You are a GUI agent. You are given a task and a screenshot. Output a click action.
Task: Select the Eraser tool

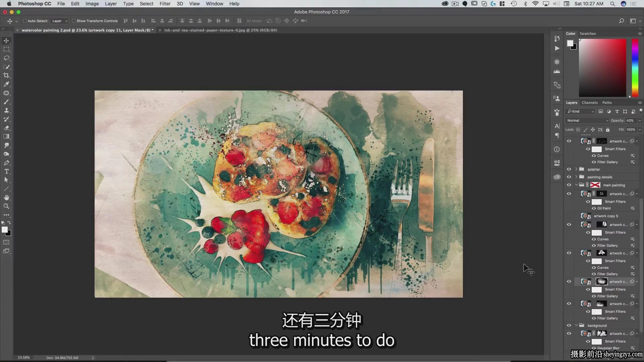[6, 128]
